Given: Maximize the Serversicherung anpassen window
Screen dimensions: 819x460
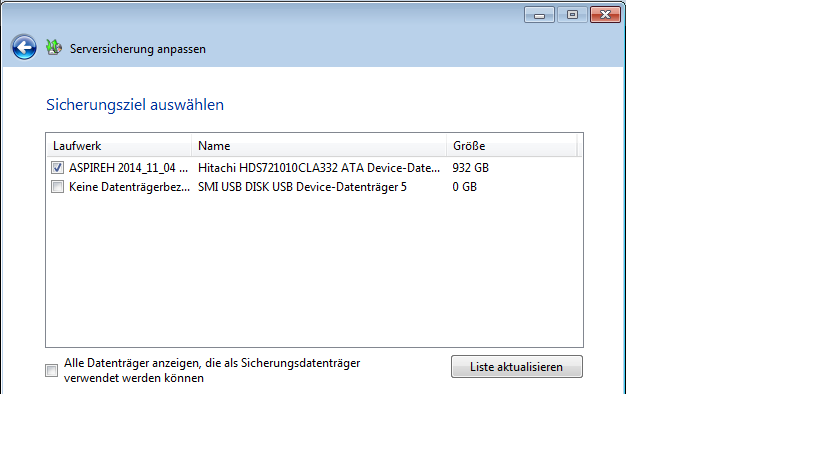Looking at the screenshot, I should tap(572, 15).
